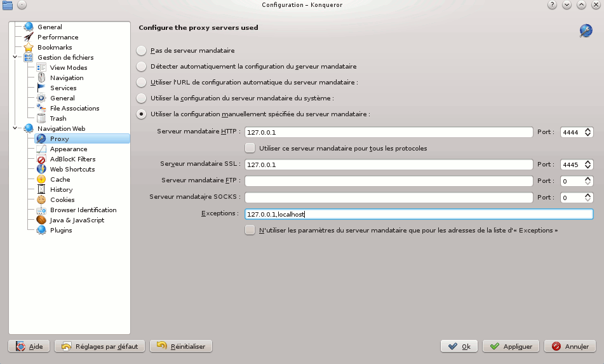The height and width of the screenshot is (364, 604).
Task: Increase the HTTP port 4444 spinner
Action: (588, 130)
